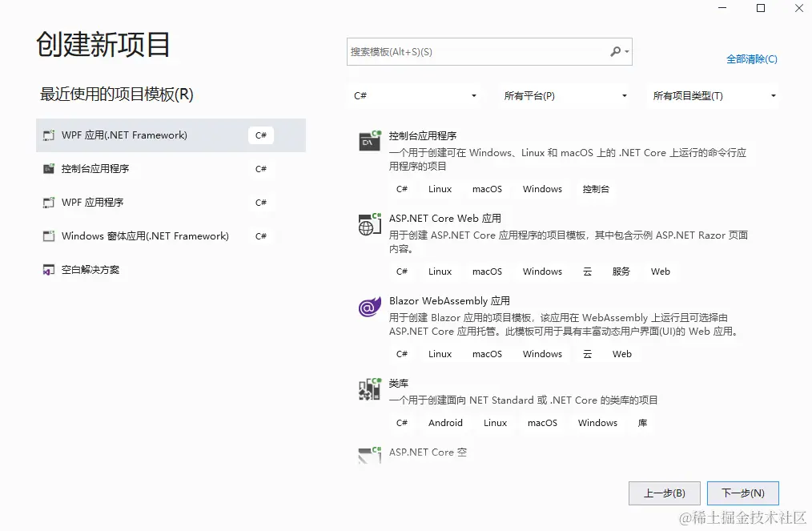Click the search magnifier icon
Viewport: 812px width, 531px height.
[615, 51]
